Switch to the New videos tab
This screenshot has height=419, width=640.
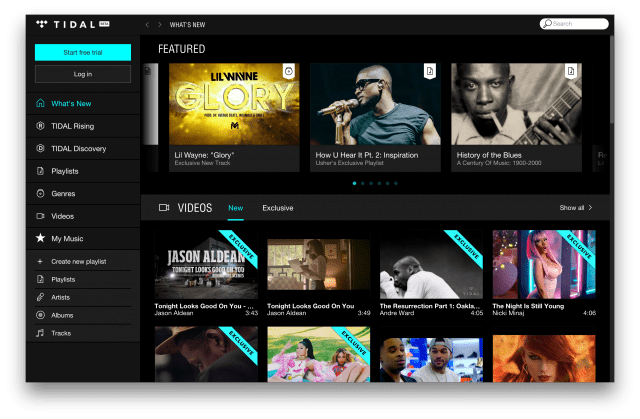(236, 208)
